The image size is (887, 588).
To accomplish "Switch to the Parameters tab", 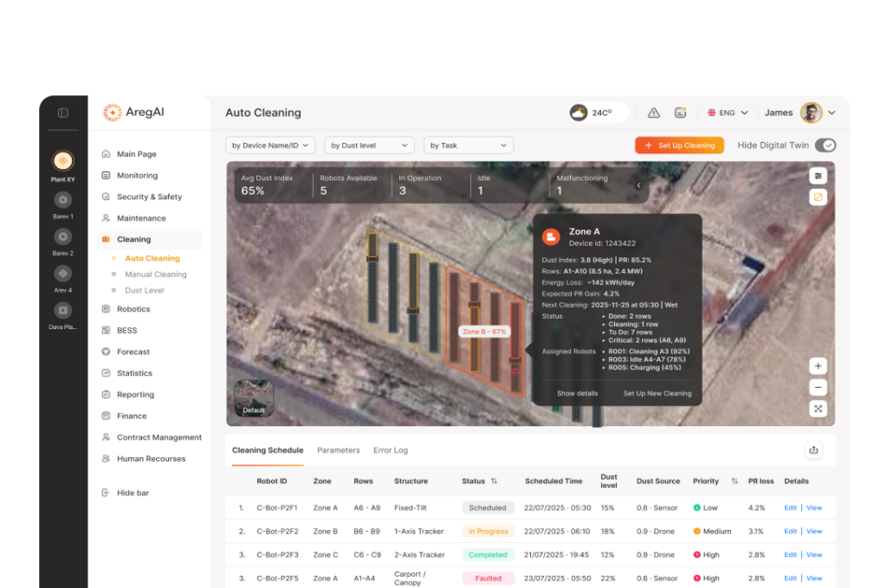I will 338,450.
